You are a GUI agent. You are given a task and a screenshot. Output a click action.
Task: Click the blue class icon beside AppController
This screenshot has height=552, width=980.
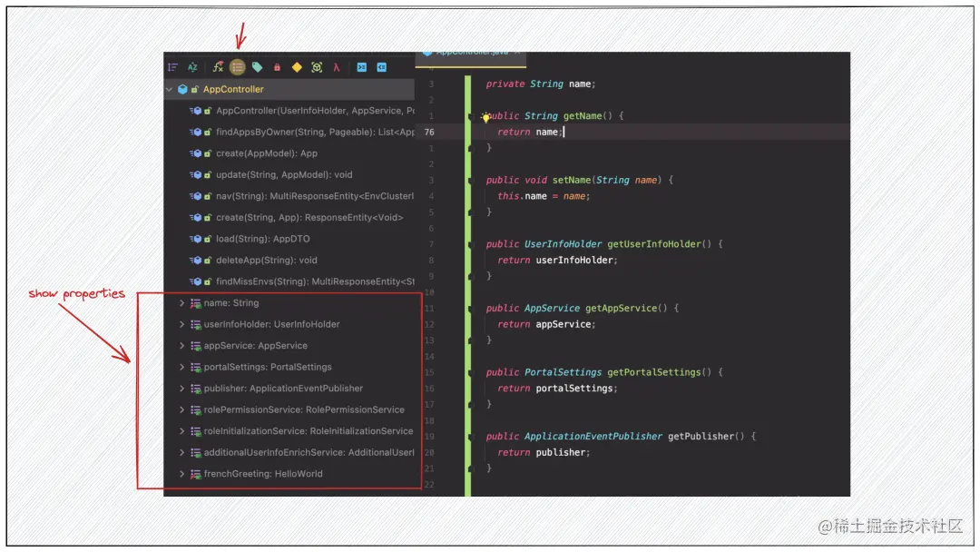(182, 89)
